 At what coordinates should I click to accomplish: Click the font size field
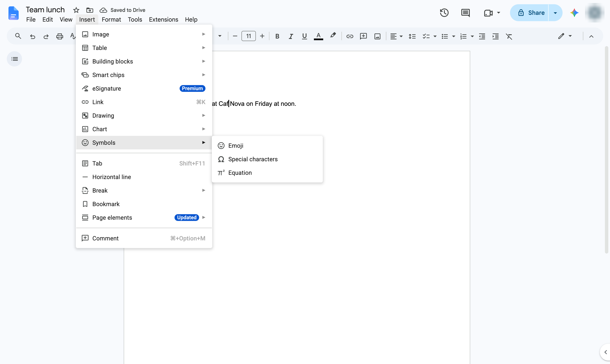[248, 36]
